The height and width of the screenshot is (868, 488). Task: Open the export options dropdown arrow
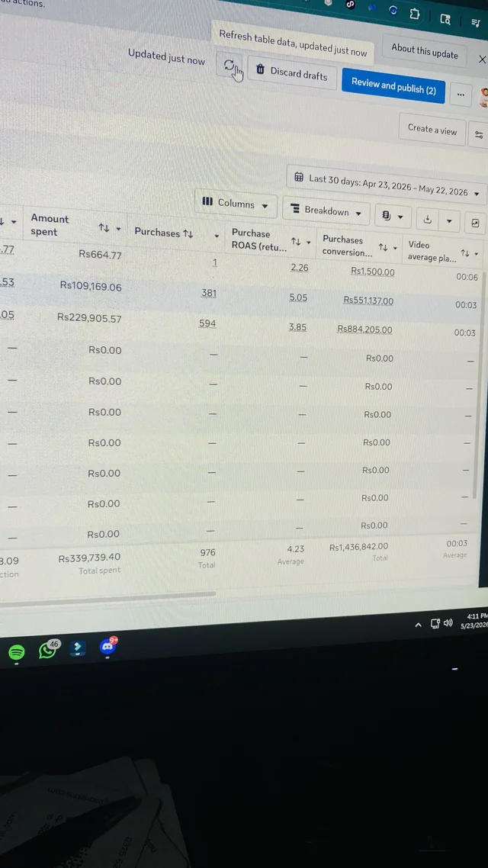[449, 221]
